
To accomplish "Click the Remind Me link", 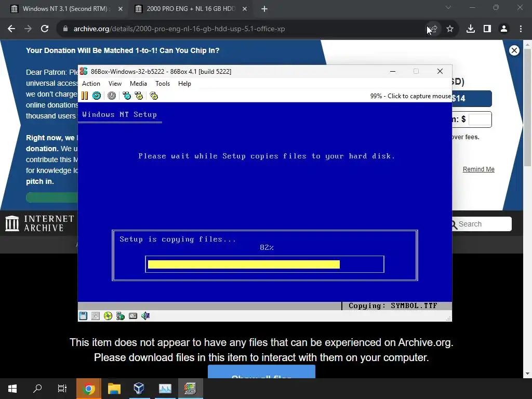I will (478, 169).
